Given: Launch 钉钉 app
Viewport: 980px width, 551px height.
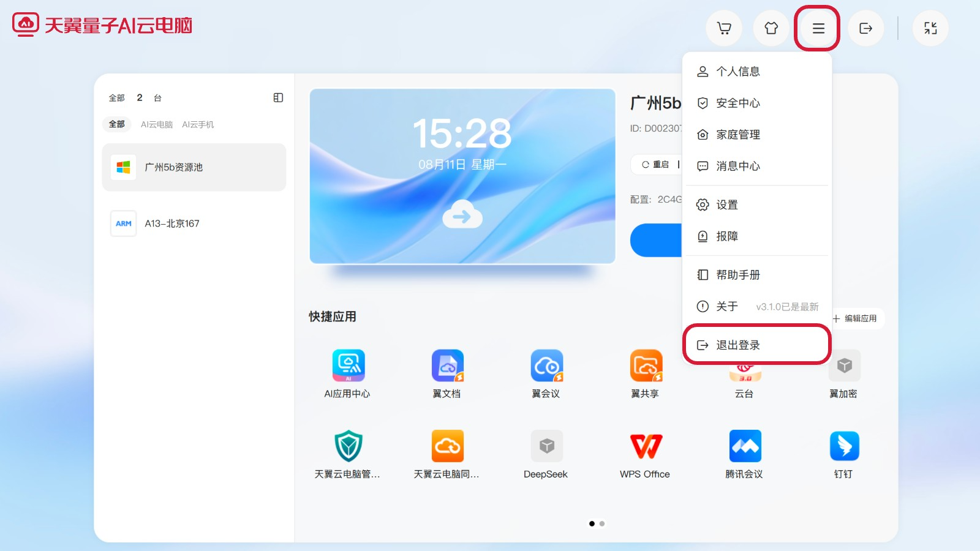Looking at the screenshot, I should click(x=844, y=454).
